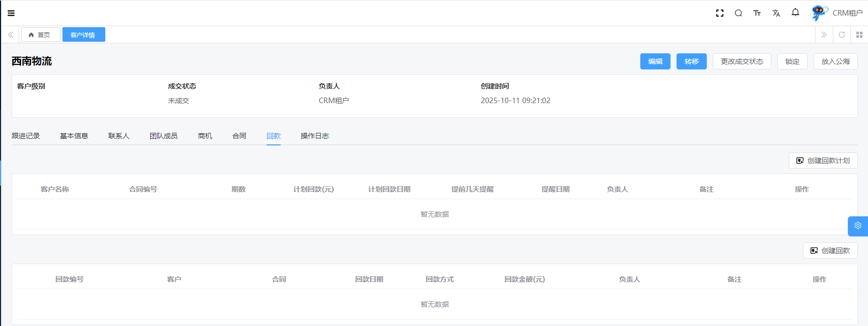Open the CRM租户 user avatar menu
This screenshot has width=868, height=326.
click(836, 13)
